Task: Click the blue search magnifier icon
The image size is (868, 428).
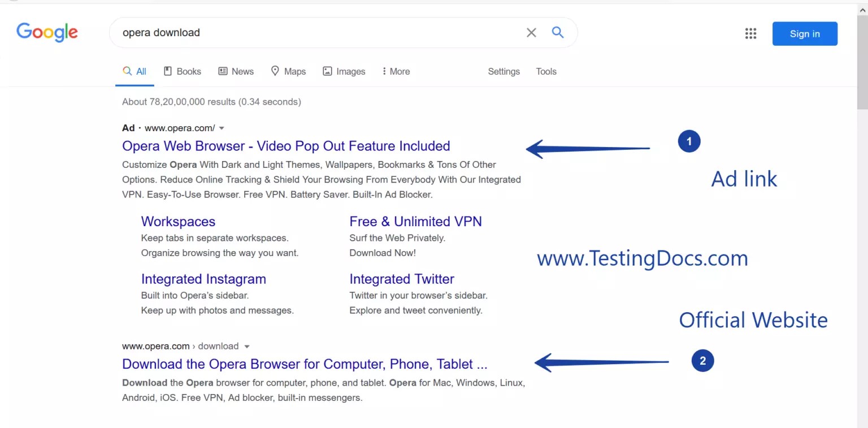Action: click(558, 32)
